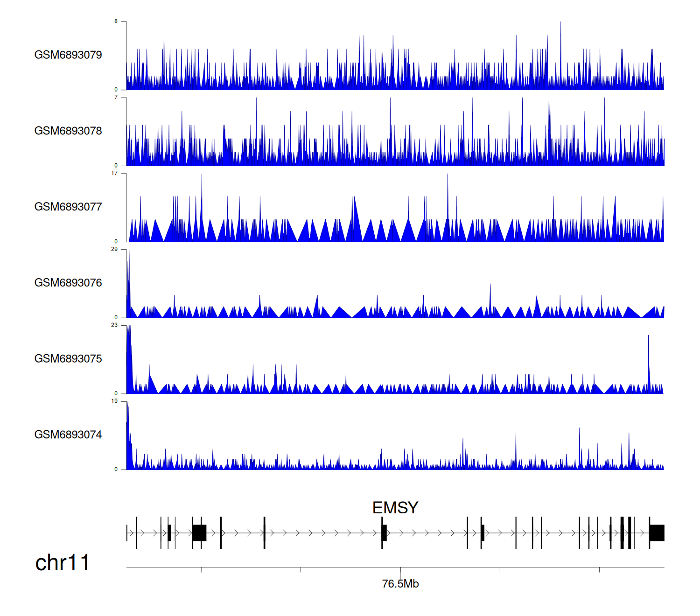Click the y-axis maximum value 19
This screenshot has width=700, height=616.
115,401
